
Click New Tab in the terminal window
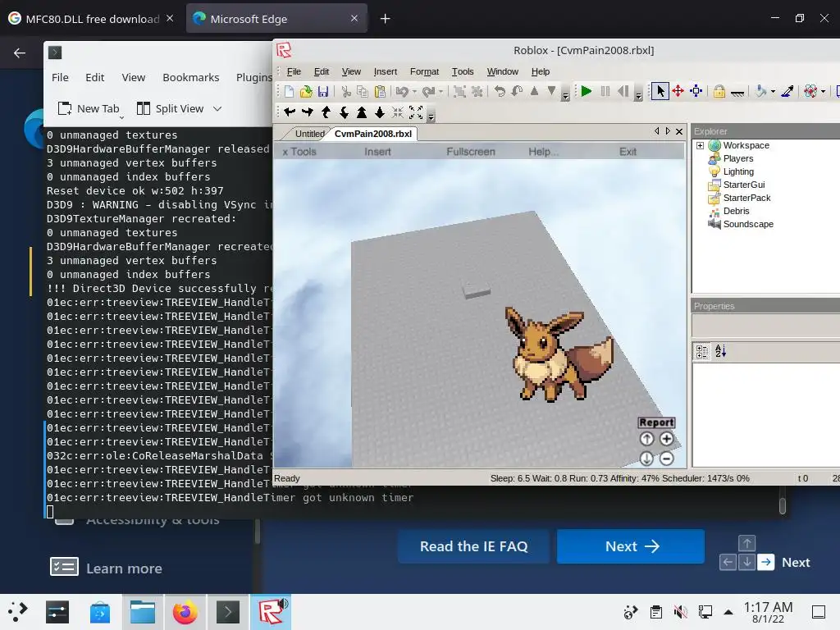point(89,109)
